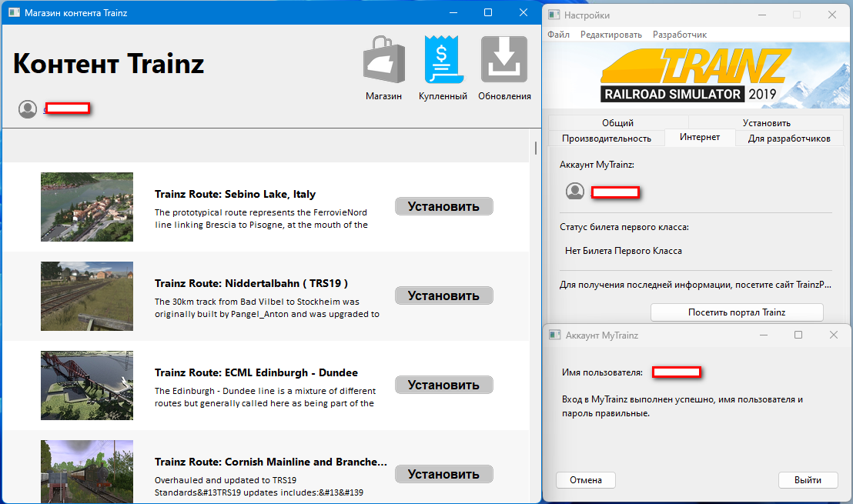This screenshot has height=504, width=853.
Task: Switch to Для разработчиков tab
Action: point(789,139)
